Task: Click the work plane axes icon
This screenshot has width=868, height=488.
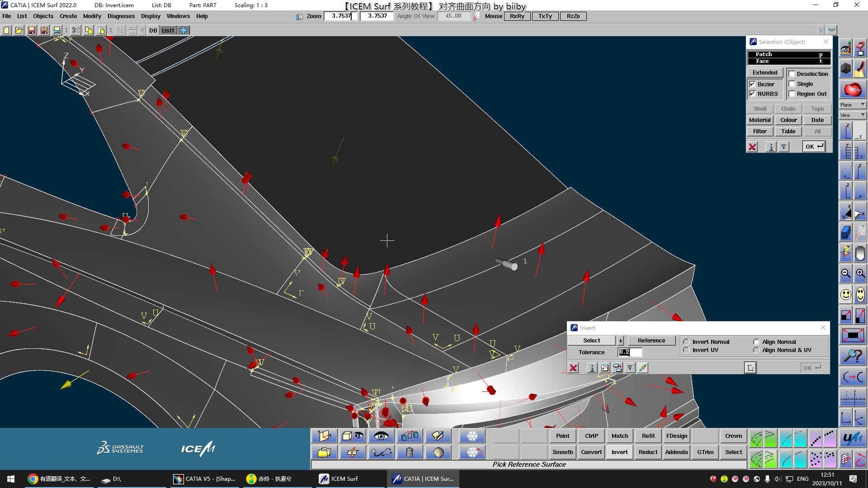Action: [324, 436]
